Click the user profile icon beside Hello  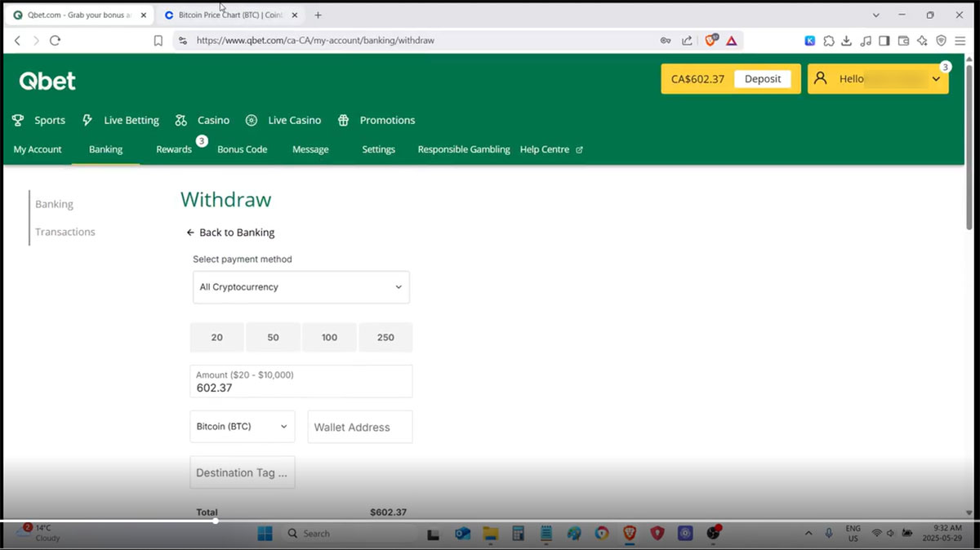click(821, 78)
